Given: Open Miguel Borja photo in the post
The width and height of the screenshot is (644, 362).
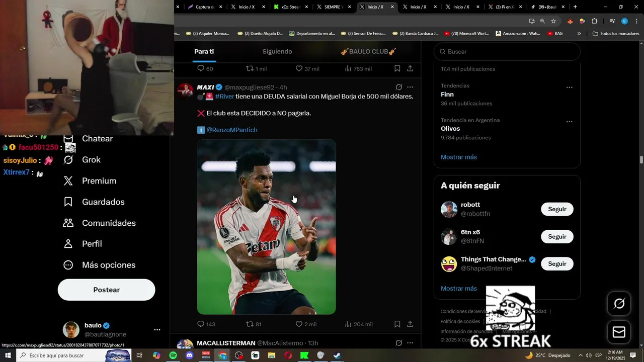Looking at the screenshot, I should [266, 227].
